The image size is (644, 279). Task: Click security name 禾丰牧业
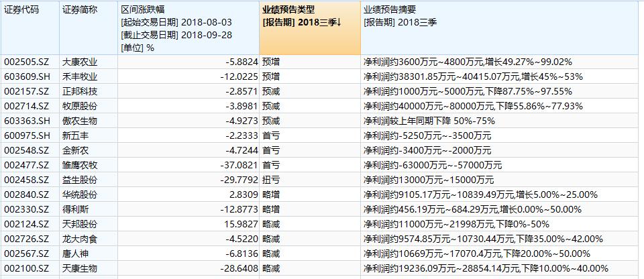(x=80, y=77)
